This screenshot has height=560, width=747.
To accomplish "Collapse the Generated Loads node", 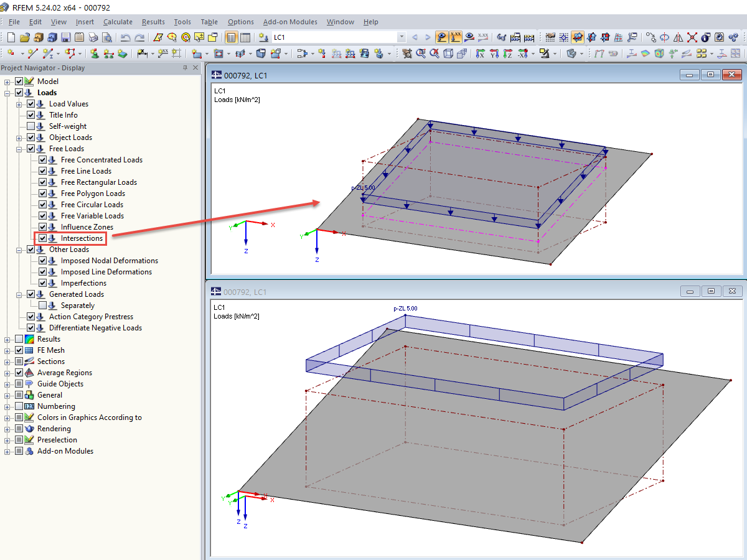I will [x=19, y=294].
